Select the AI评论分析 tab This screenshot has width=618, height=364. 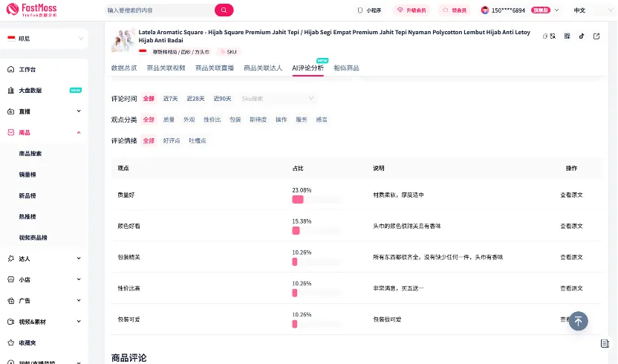tap(308, 68)
